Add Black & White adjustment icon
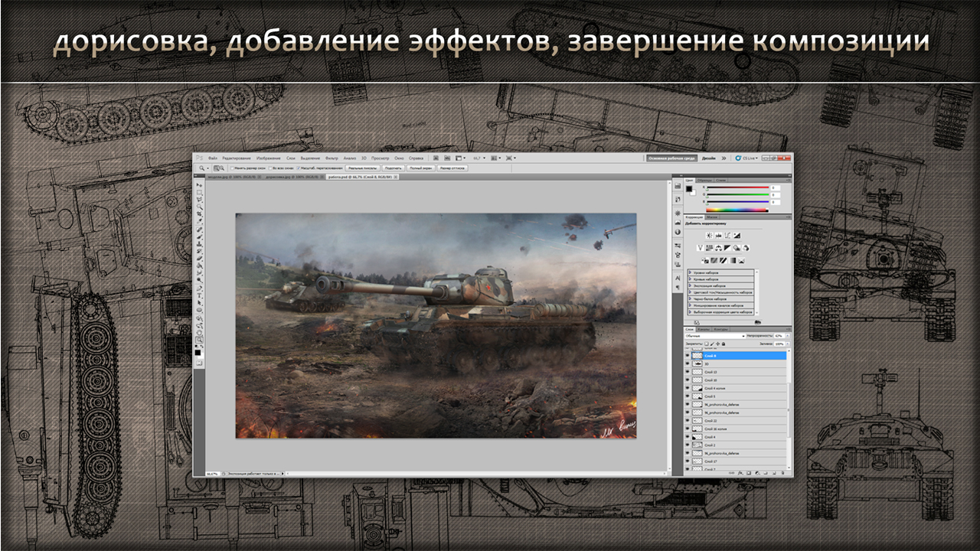 (727, 248)
